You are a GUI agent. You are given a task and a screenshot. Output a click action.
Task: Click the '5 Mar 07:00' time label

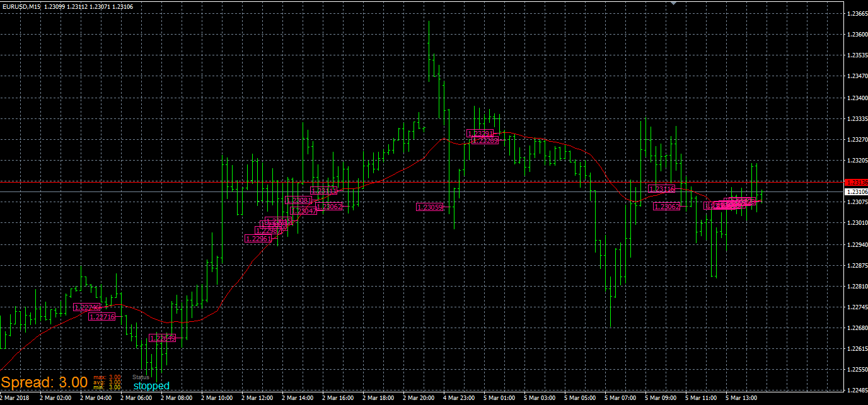[x=620, y=398]
